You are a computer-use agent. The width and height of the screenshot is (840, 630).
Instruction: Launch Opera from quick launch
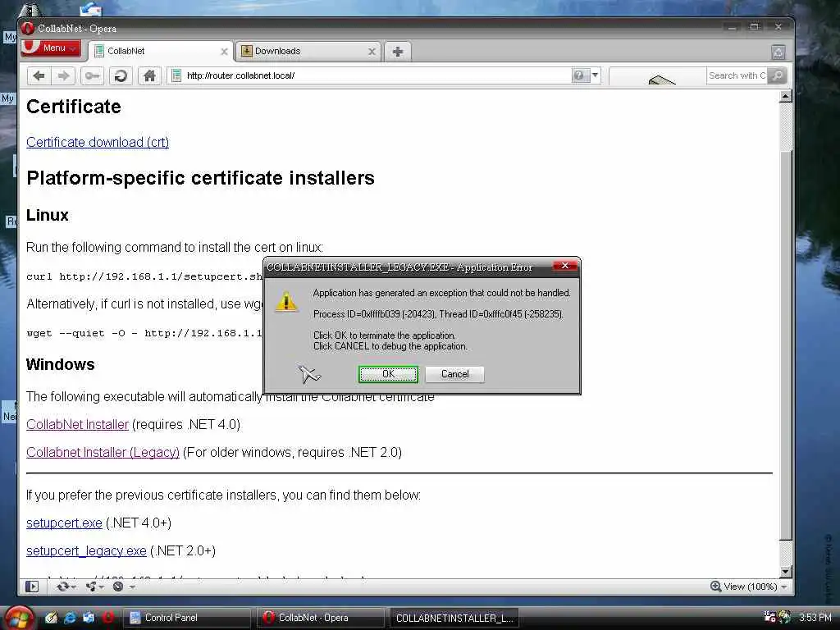point(108,618)
